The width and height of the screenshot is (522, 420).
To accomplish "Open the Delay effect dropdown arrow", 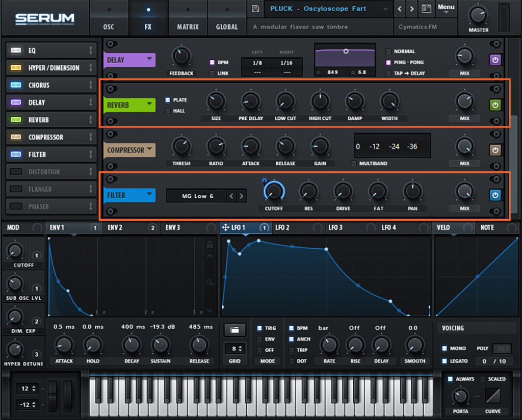I will point(149,59).
